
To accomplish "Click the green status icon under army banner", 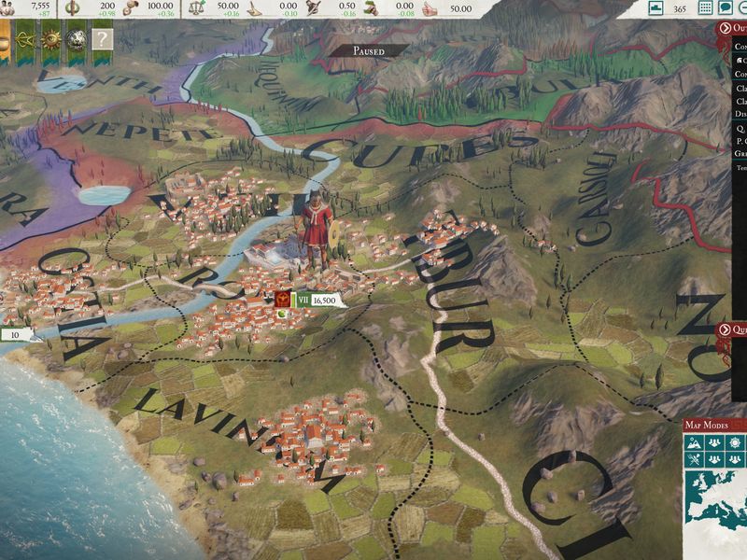I will tap(282, 314).
